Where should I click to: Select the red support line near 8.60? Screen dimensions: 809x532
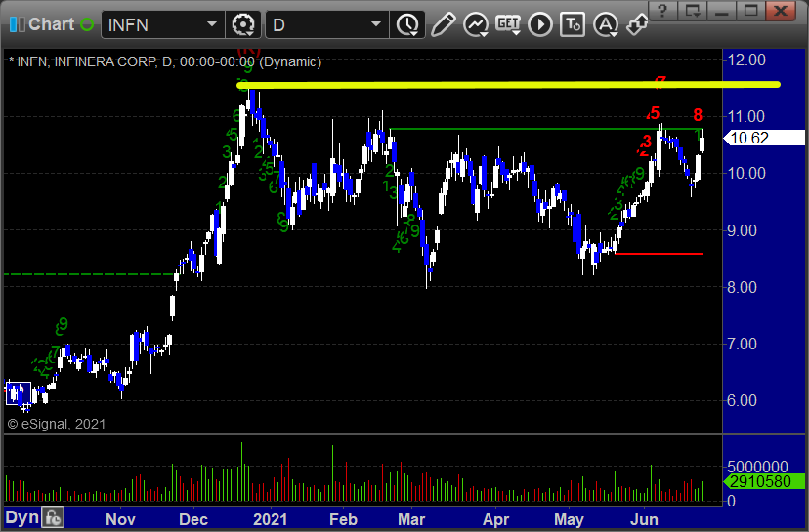[659, 254]
